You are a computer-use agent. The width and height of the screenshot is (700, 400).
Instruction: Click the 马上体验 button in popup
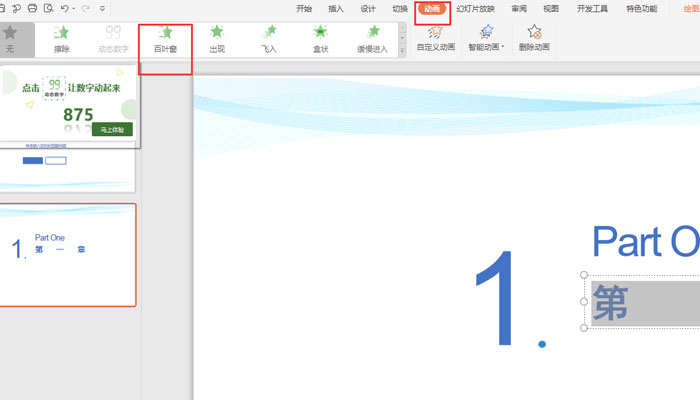pos(111,129)
